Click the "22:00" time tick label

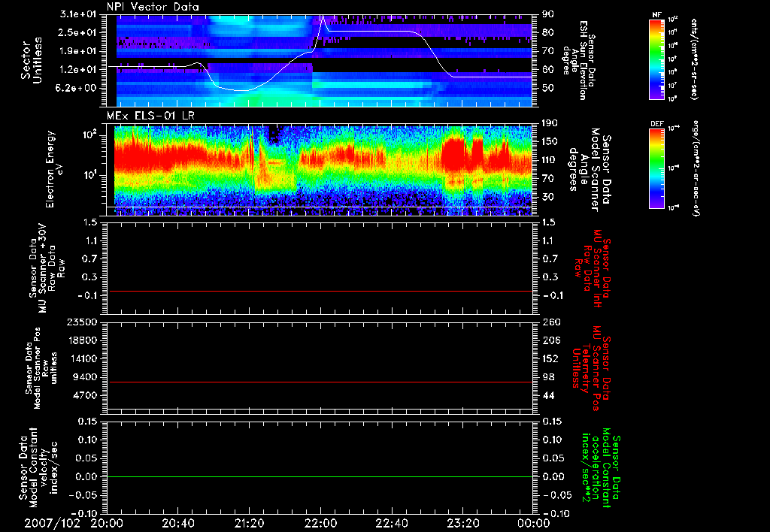pos(320,524)
